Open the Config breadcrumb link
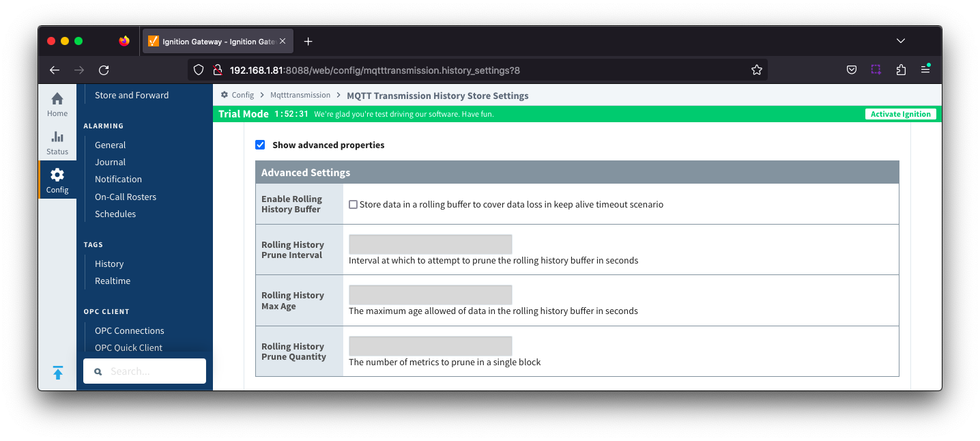Screen dimensions: 980x441 tap(243, 95)
